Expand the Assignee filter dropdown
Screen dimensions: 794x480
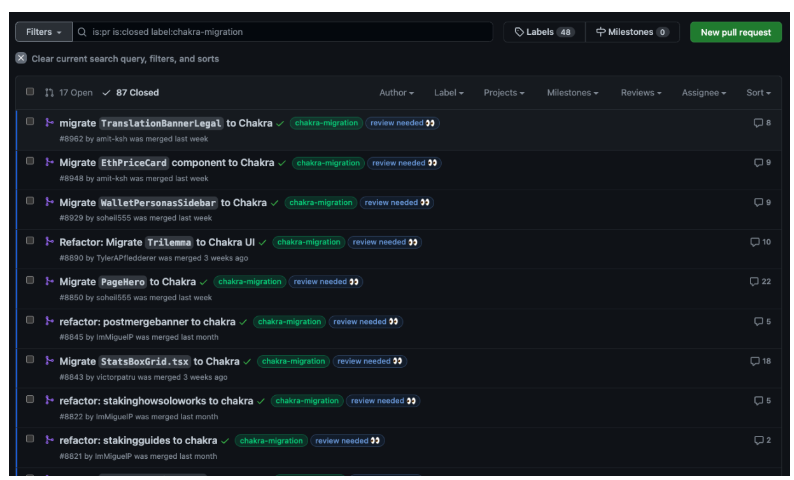(704, 93)
